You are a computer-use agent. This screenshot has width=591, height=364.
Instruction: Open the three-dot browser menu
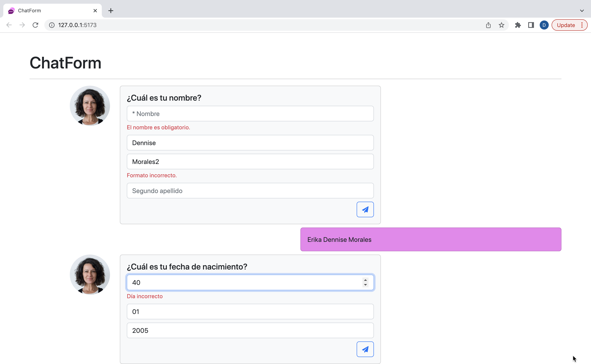click(x=582, y=25)
